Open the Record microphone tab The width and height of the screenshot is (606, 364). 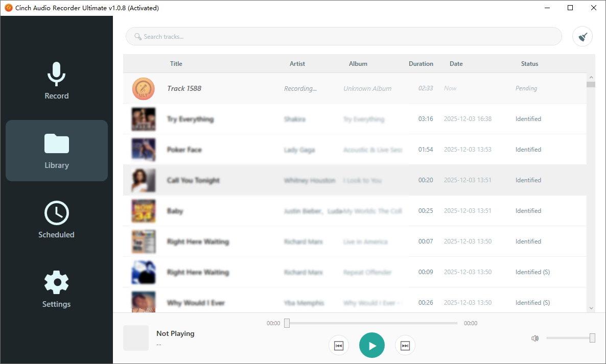tap(56, 81)
